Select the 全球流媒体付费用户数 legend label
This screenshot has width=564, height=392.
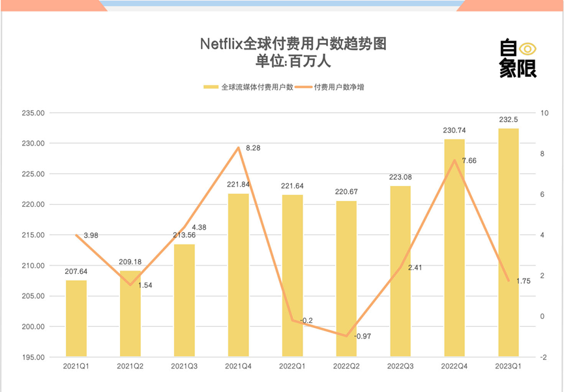point(257,87)
